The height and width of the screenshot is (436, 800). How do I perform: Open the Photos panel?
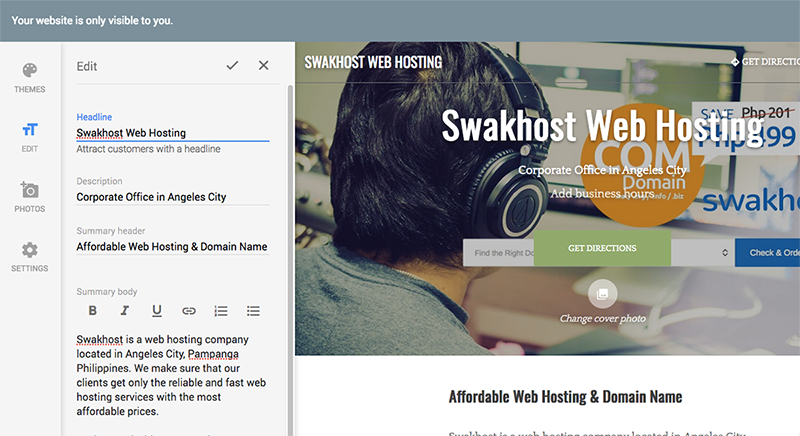pyautogui.click(x=30, y=196)
